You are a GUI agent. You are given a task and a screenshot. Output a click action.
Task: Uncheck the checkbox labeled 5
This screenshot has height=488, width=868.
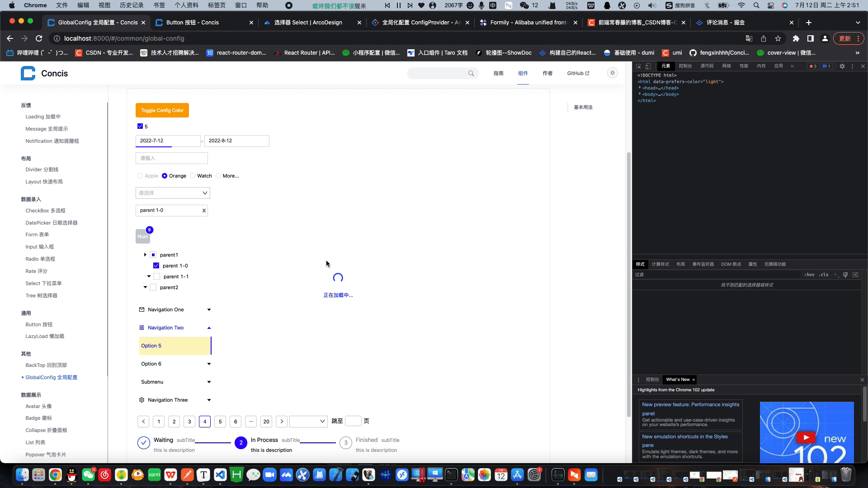coord(140,127)
